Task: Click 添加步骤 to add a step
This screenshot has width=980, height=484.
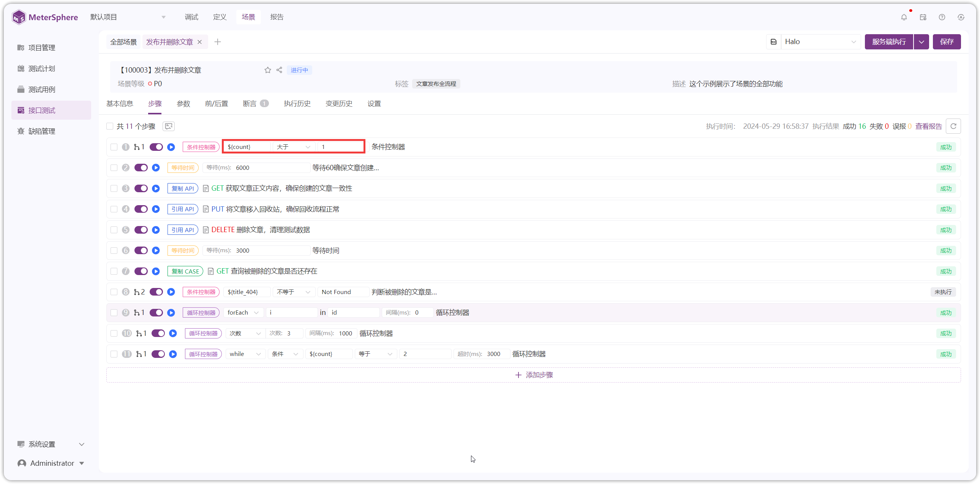Action: point(534,375)
